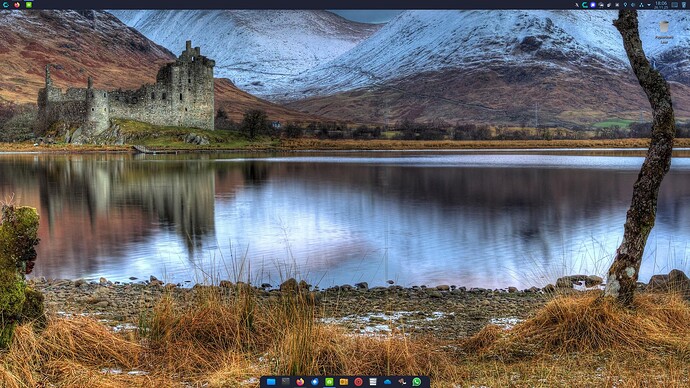Select the green app icon in dock
The height and width of the screenshot is (388, 690).
pyautogui.click(x=329, y=382)
